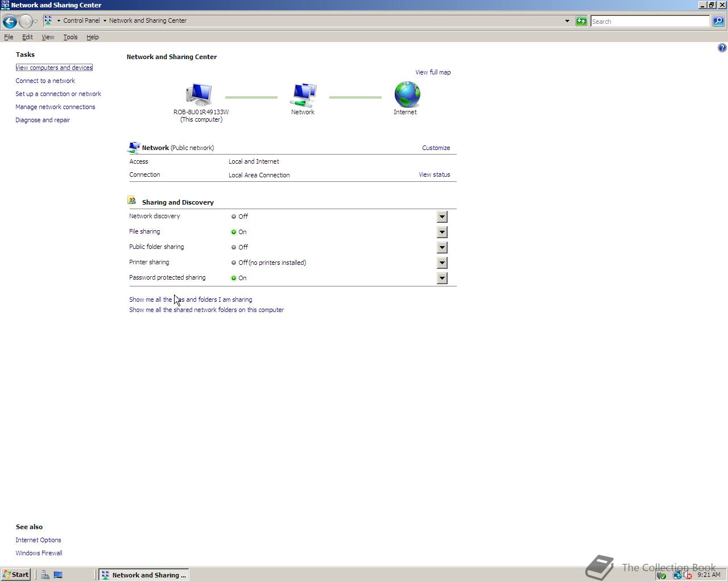The height and width of the screenshot is (582, 728).
Task: Show all files and folders I am sharing
Action: pyautogui.click(x=191, y=300)
